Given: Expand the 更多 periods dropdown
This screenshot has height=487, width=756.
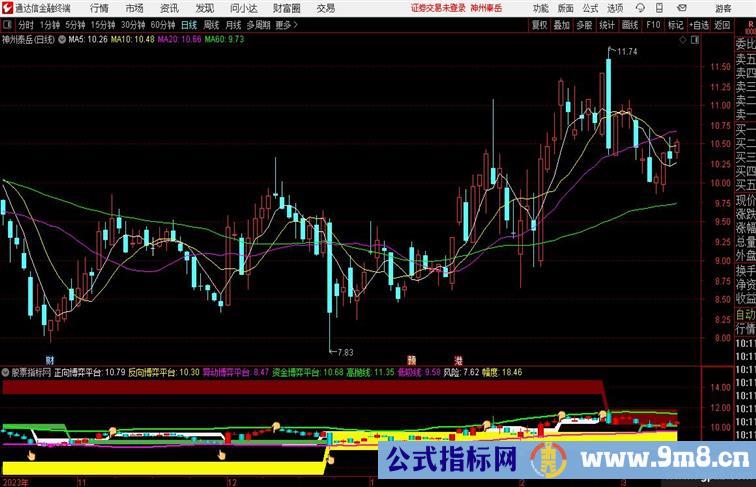Looking at the screenshot, I should (286, 25).
